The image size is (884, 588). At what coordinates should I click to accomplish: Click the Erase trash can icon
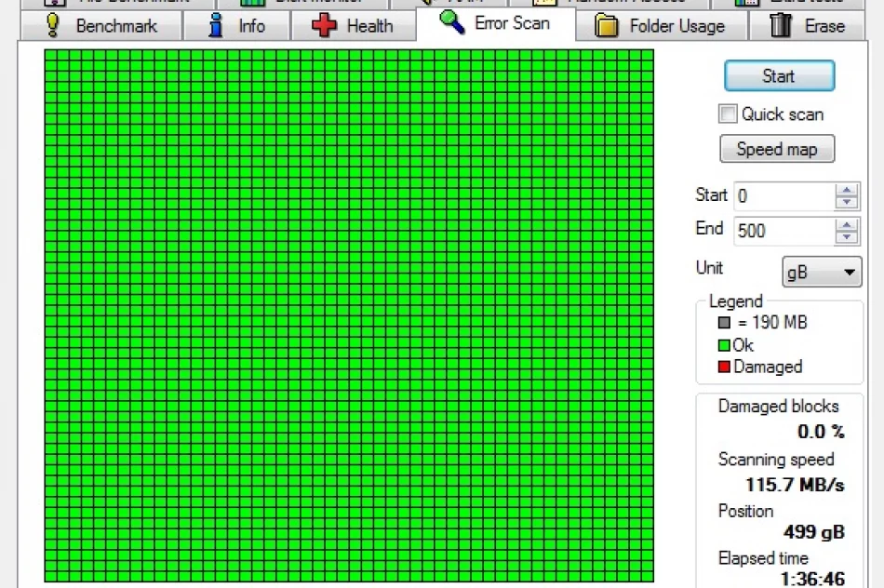781,25
